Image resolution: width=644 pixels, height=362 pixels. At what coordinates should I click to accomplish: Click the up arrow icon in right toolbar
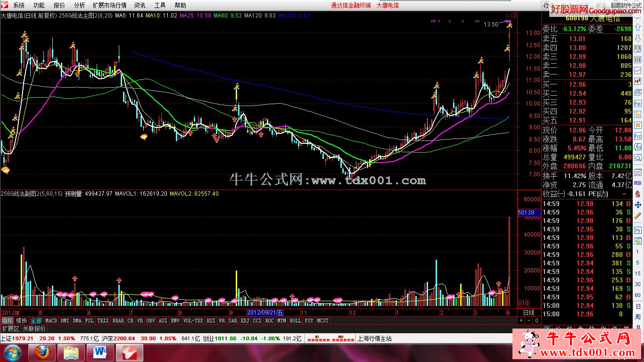(x=638, y=28)
